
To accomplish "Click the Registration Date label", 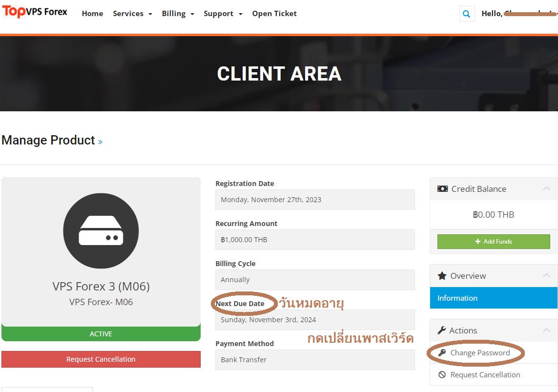I will coord(245,184).
